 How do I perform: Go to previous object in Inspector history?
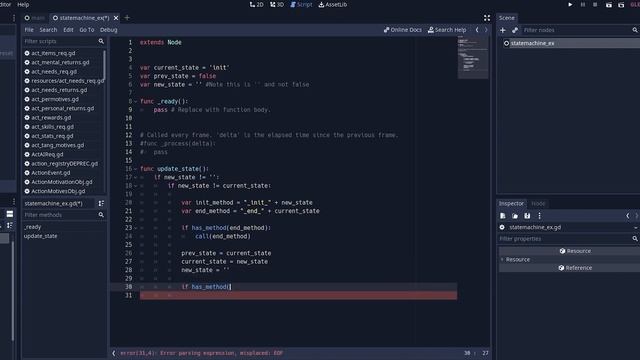(628, 216)
